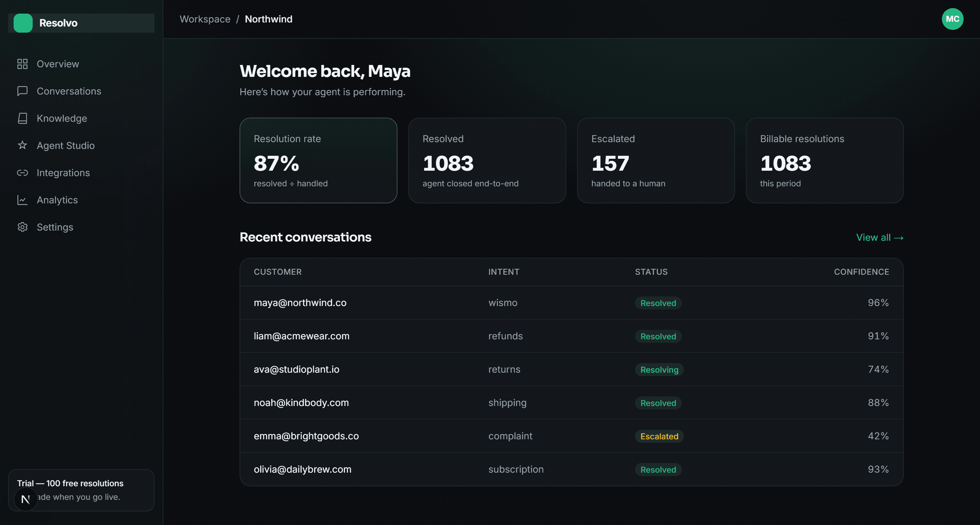Screen dimensions: 980x525
Task: Click the 91% confidence value
Action: point(878,336)
